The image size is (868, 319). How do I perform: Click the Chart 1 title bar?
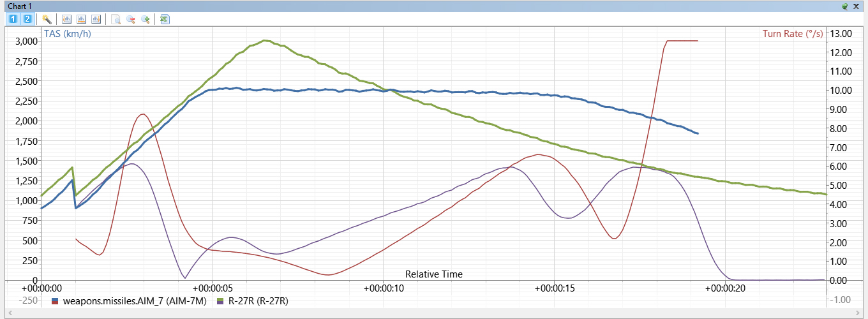434,6
